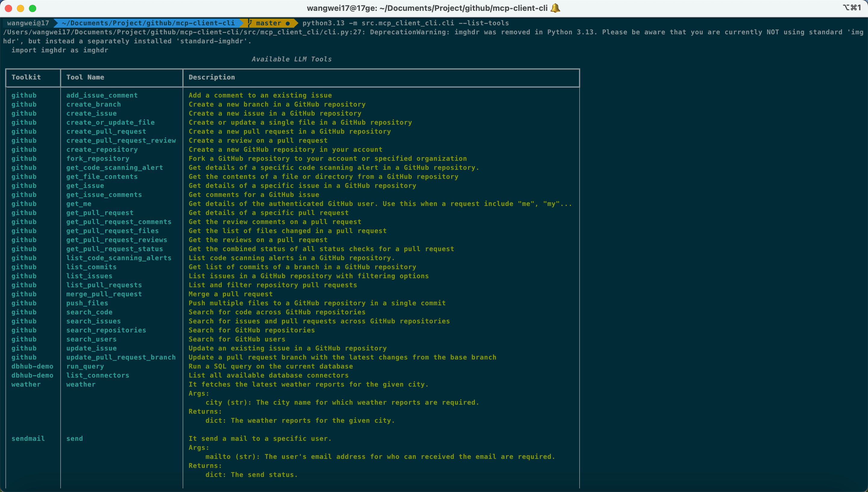Click the create_issue tool name

pyautogui.click(x=91, y=114)
